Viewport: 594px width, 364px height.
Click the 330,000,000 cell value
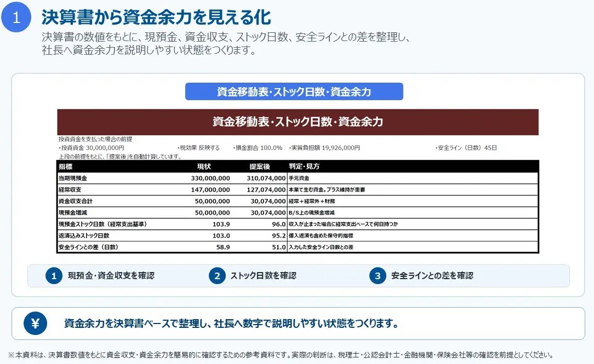[x=210, y=178]
